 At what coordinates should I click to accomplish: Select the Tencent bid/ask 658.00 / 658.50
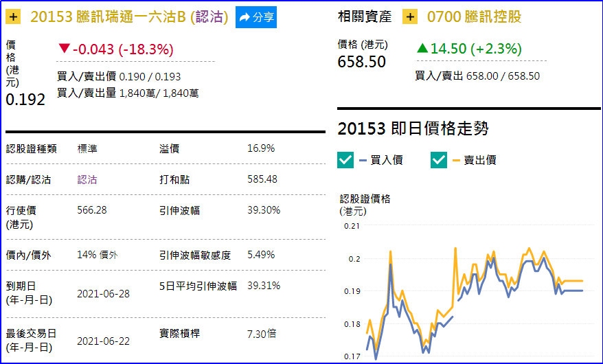503,76
